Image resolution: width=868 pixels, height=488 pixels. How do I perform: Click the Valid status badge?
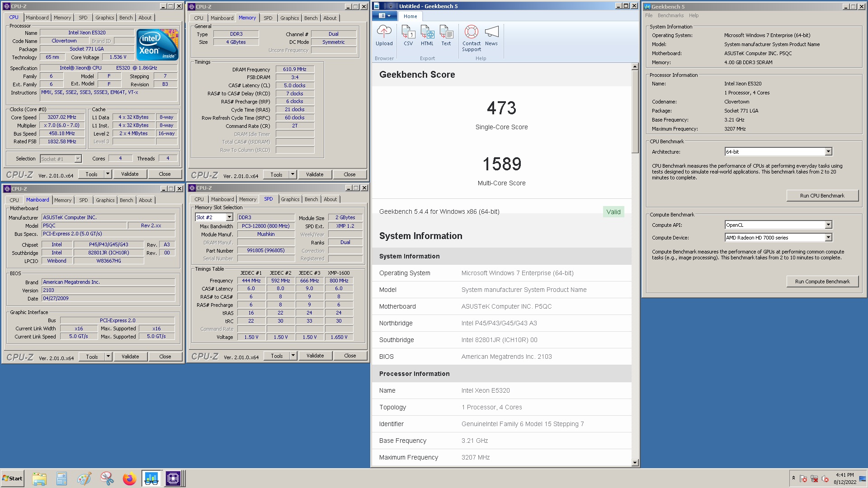[613, 212]
